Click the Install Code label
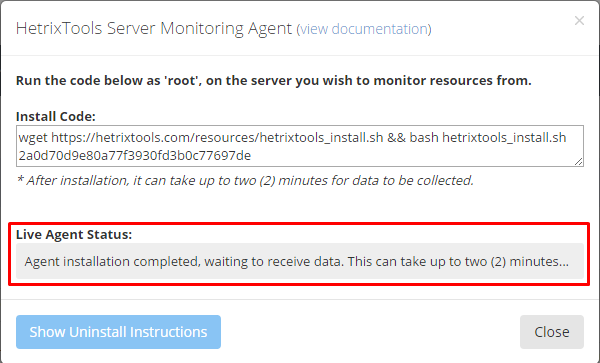 click(x=55, y=116)
